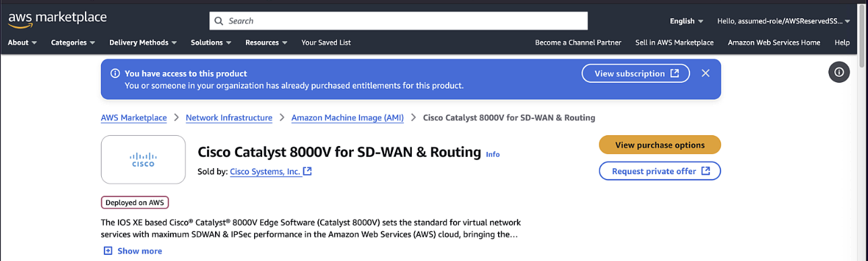Click the View subscription button
This screenshot has height=261, width=868.
tap(635, 73)
